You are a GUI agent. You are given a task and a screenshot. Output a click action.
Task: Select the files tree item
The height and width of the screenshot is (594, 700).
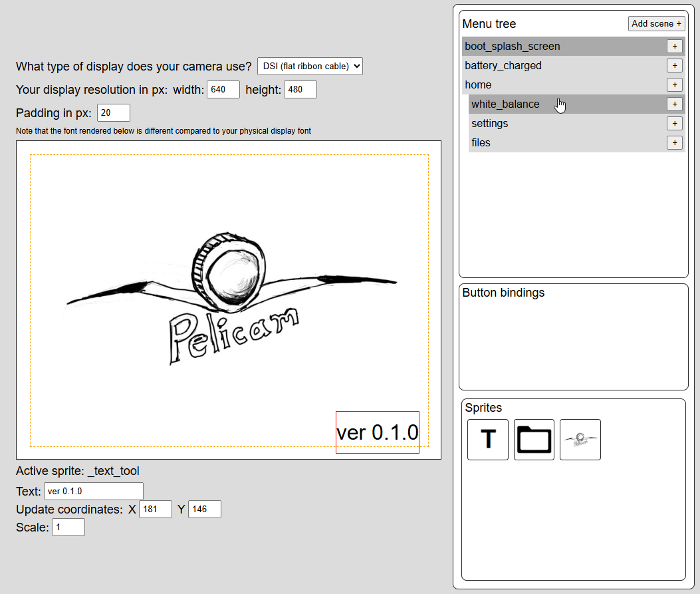[x=481, y=143]
